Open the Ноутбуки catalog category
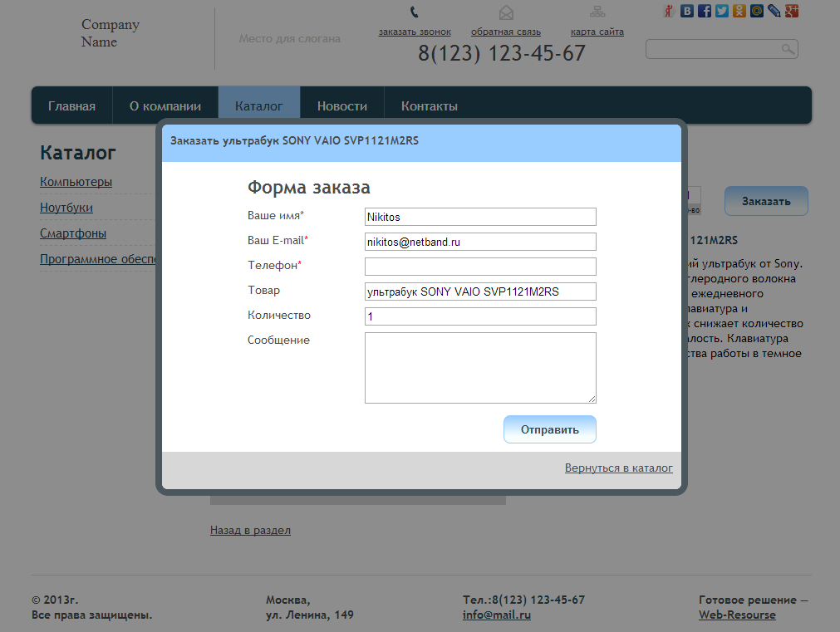 pyautogui.click(x=66, y=208)
